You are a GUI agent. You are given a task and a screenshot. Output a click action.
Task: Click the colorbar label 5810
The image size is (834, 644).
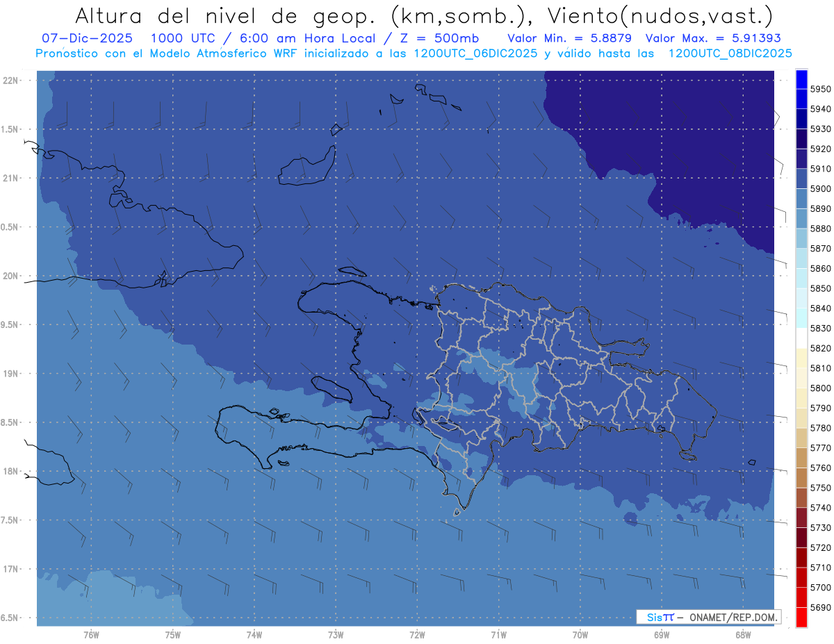pyautogui.click(x=821, y=368)
